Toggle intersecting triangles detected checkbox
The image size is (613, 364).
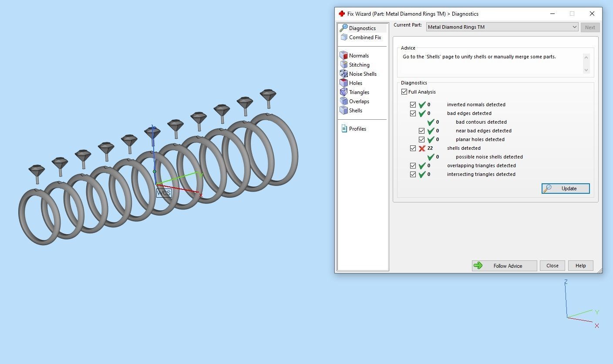click(413, 175)
